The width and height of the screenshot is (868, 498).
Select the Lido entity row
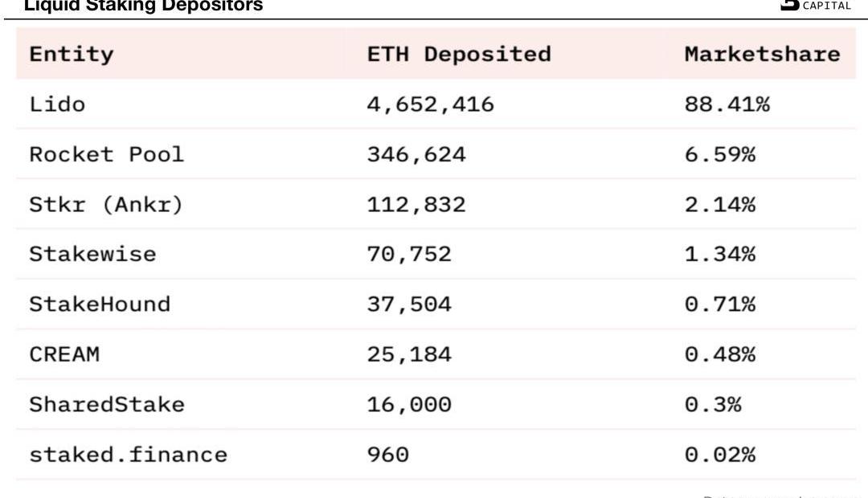57,104
